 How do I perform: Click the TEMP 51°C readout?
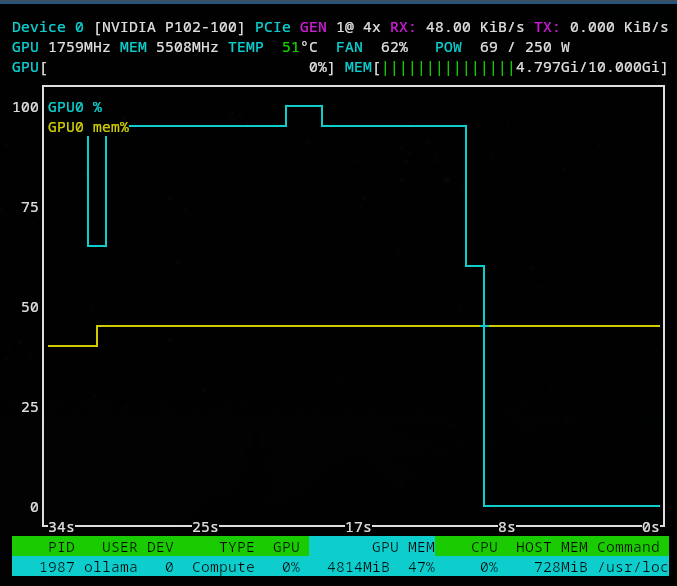(x=272, y=47)
